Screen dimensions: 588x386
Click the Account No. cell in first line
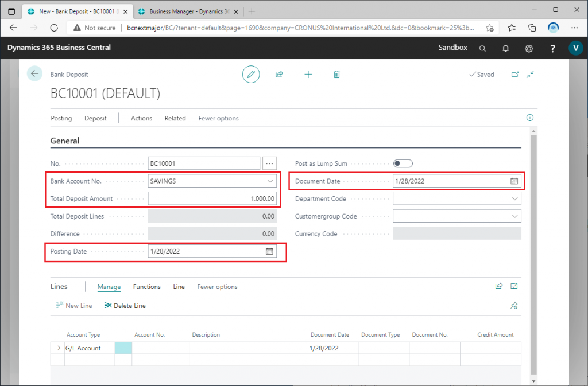pos(161,348)
